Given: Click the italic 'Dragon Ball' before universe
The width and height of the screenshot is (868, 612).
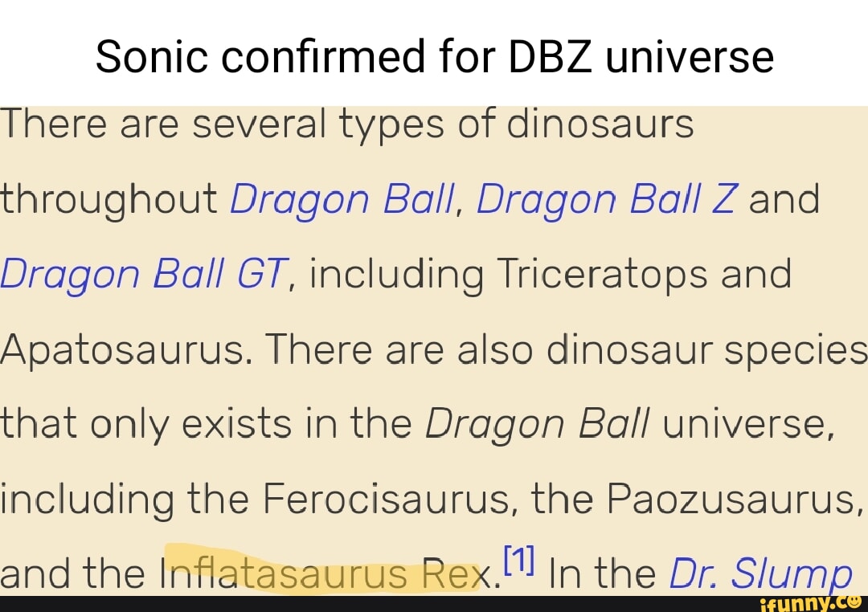Looking at the screenshot, I should click(x=536, y=424).
